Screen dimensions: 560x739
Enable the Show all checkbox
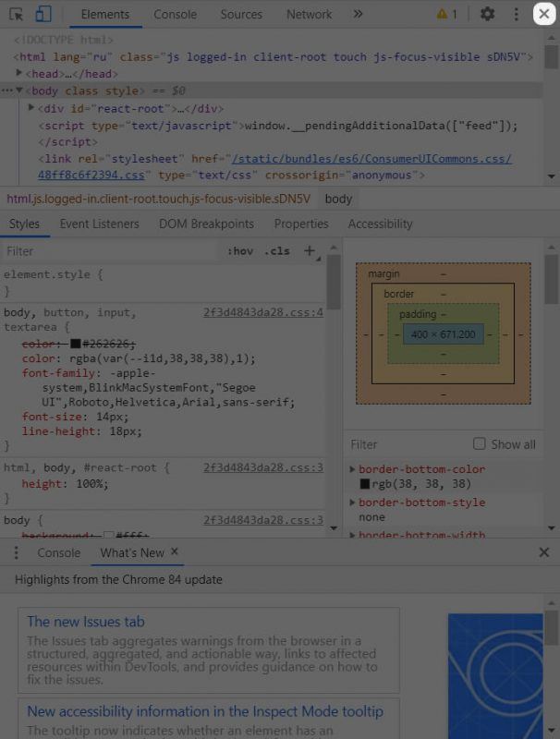tap(479, 444)
